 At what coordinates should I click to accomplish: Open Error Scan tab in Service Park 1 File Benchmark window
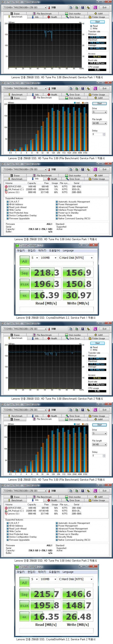click(73, 95)
